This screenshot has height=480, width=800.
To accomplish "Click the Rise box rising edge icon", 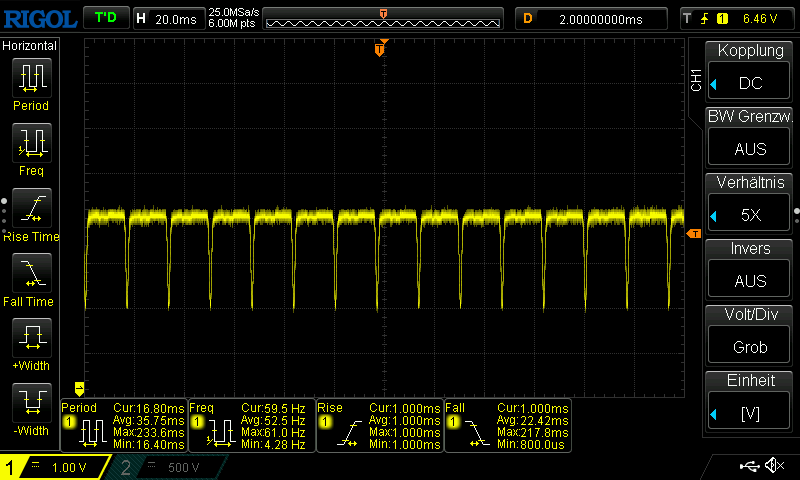I will coord(349,434).
